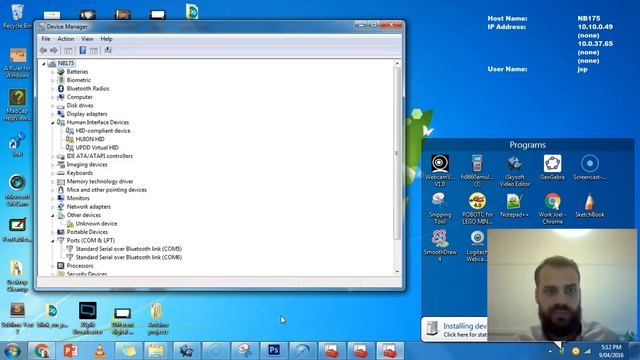Open the fx9860 emulator shortcut
The height and width of the screenshot is (360, 640).
click(x=477, y=171)
